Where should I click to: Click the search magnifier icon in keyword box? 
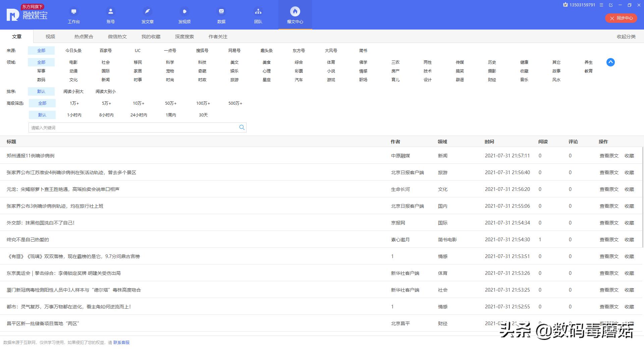[241, 128]
